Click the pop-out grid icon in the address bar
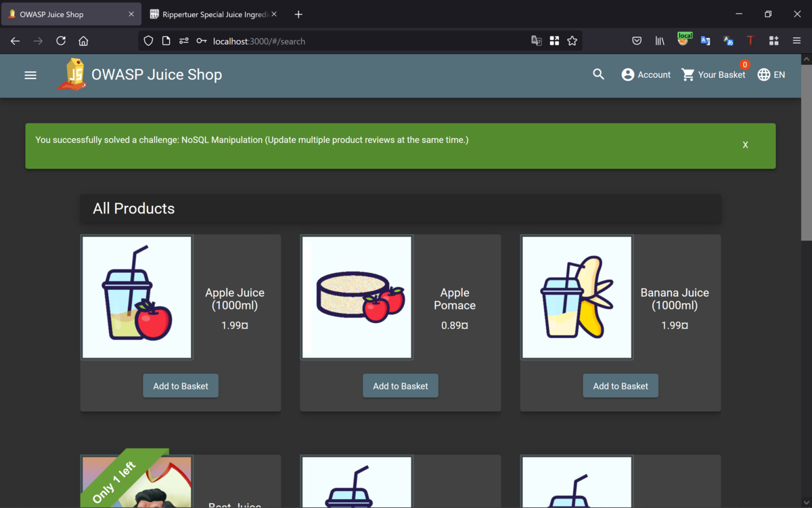This screenshot has height=508, width=812. [x=554, y=41]
